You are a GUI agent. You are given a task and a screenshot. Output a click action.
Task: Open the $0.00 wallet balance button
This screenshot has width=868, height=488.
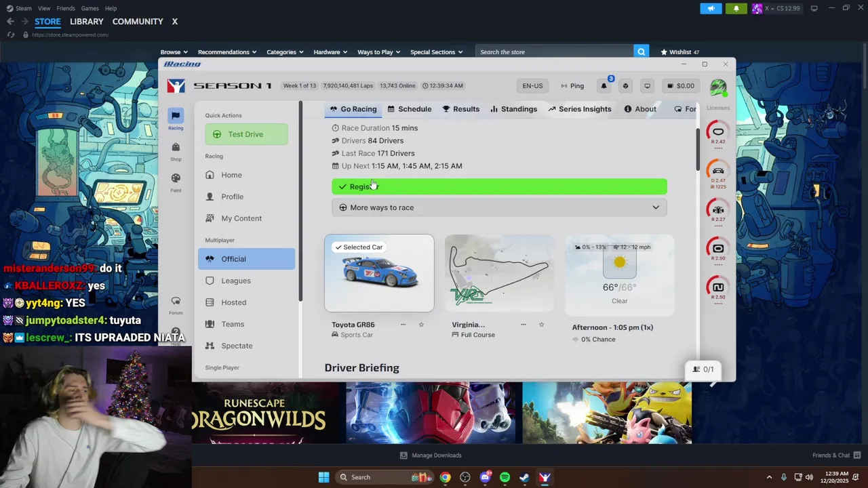click(681, 86)
